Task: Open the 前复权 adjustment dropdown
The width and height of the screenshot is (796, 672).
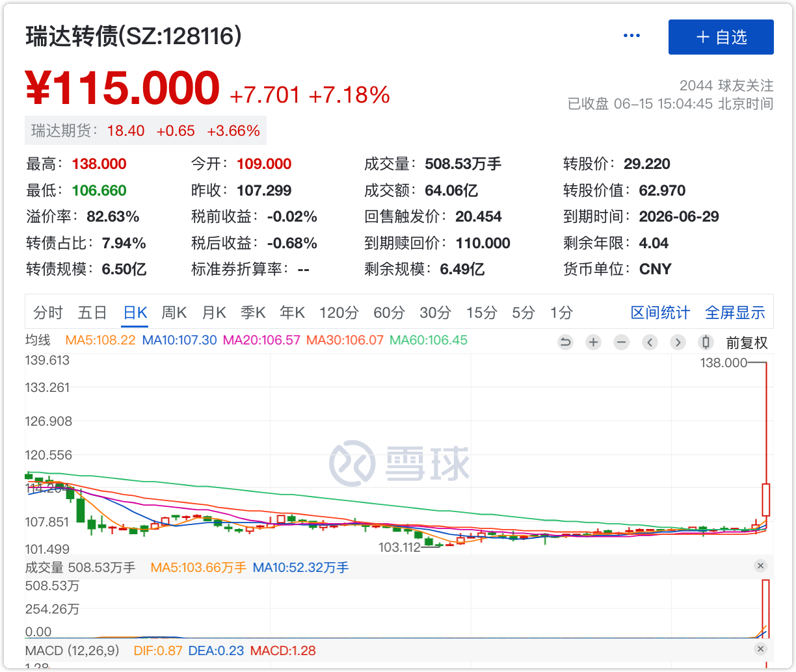Action: click(x=747, y=343)
